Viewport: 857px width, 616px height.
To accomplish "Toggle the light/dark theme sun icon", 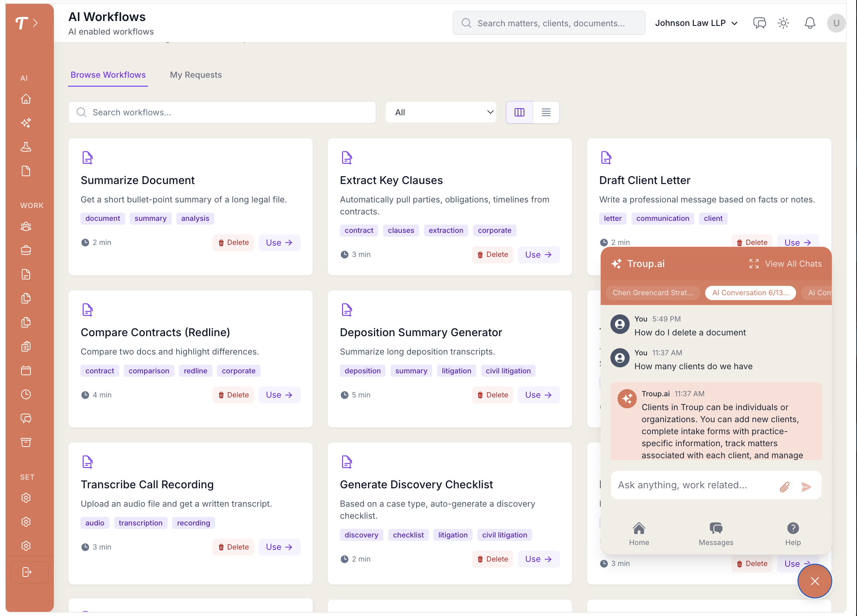I will pos(783,23).
